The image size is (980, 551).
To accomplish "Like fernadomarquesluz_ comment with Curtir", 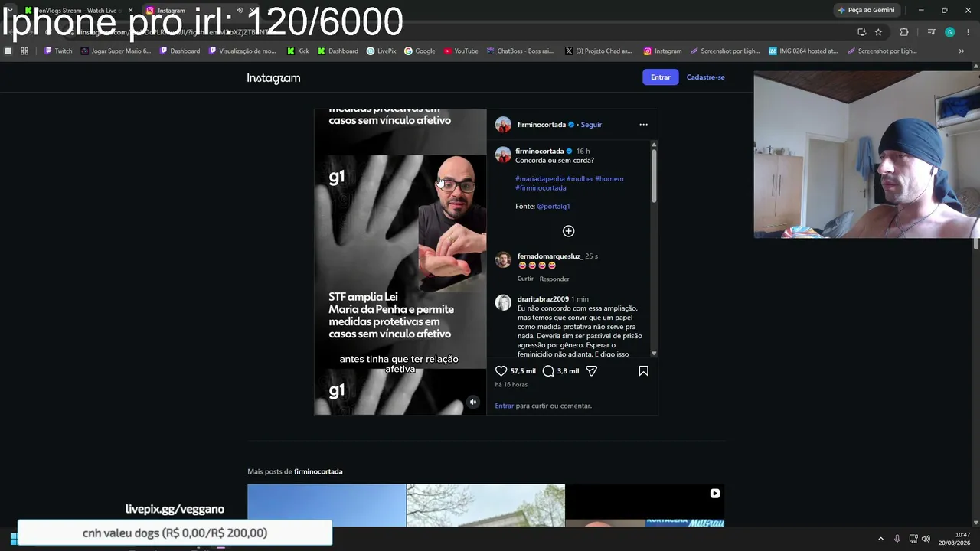I will (525, 279).
